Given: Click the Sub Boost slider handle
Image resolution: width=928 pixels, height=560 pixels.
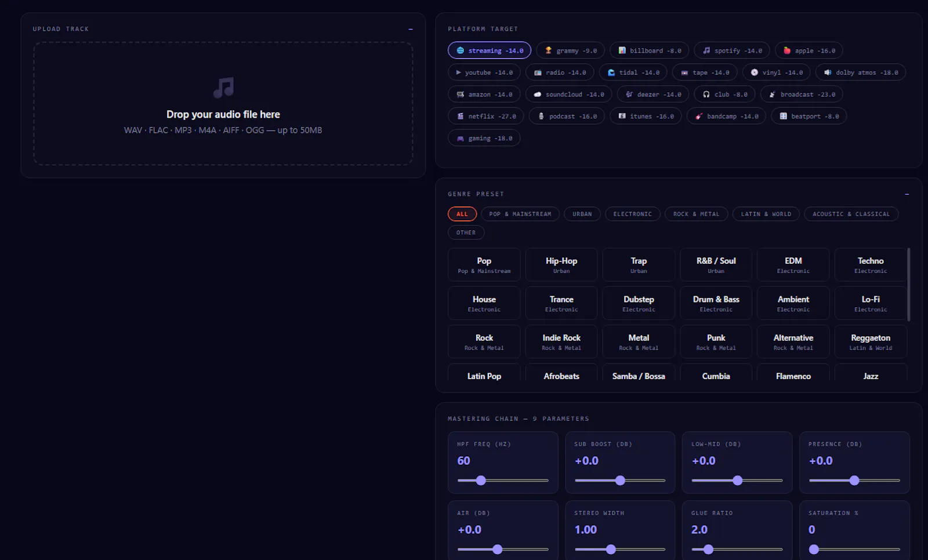Looking at the screenshot, I should [x=620, y=481].
